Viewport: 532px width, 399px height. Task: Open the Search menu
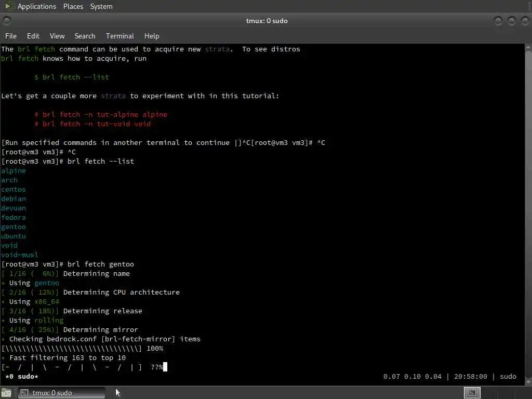[x=85, y=36]
